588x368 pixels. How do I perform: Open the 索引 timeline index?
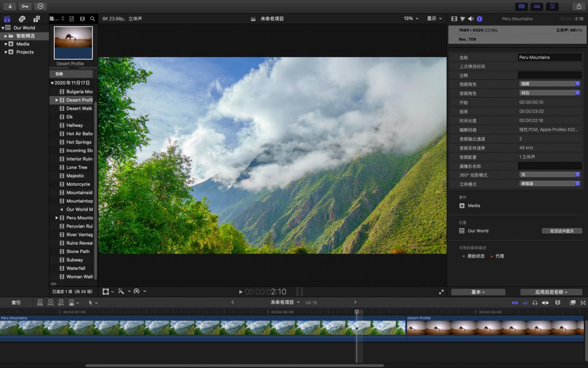16,303
